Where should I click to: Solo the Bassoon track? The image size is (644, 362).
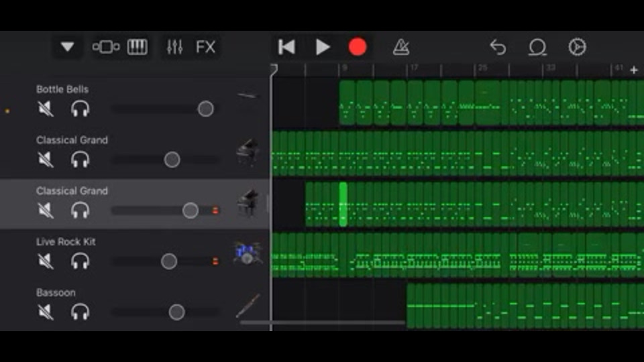(x=80, y=312)
